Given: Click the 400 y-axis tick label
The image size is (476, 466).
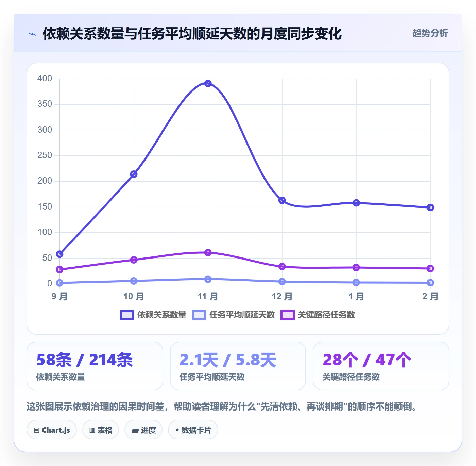Looking at the screenshot, I should point(45,79).
